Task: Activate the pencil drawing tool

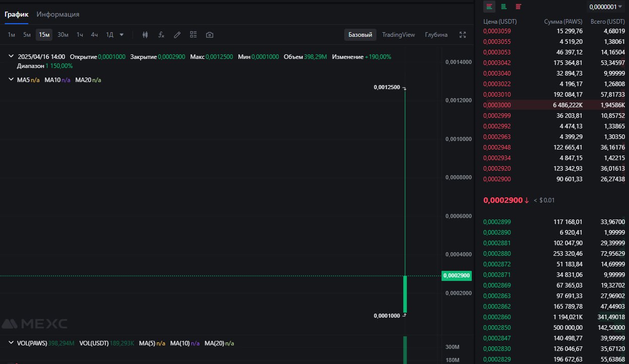Action: 177,35
